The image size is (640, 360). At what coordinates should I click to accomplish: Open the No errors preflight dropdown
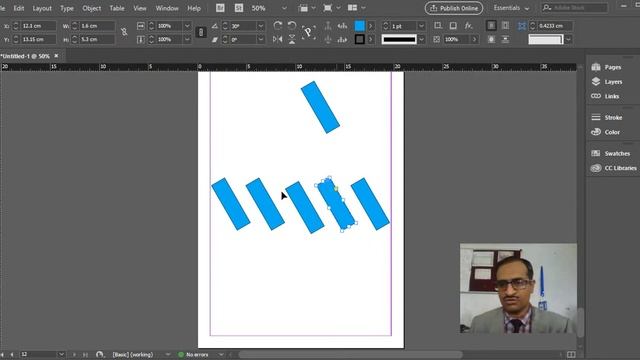pyautogui.click(x=221, y=354)
